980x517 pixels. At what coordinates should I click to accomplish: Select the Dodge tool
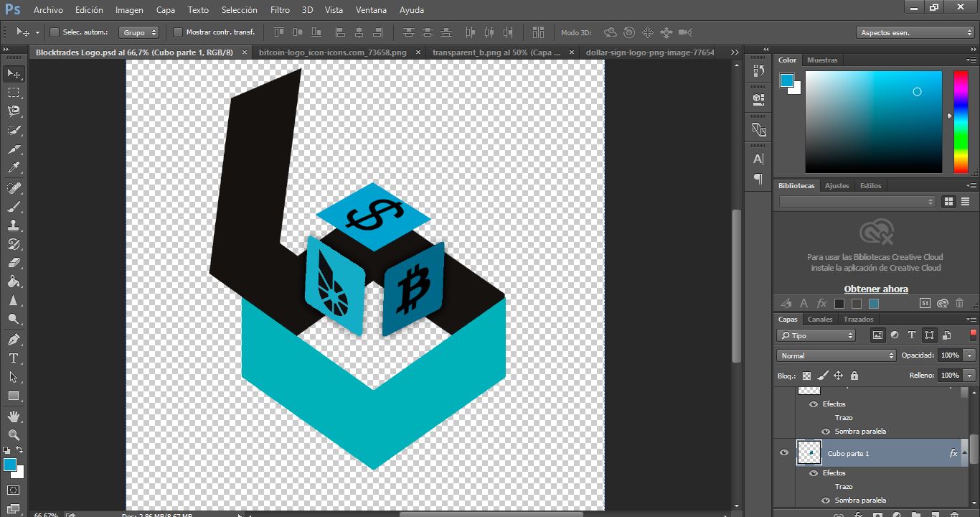14,319
